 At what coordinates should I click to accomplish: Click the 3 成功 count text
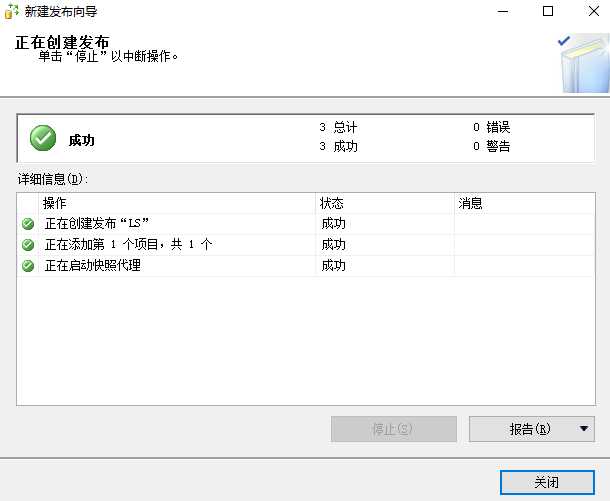pos(338,147)
